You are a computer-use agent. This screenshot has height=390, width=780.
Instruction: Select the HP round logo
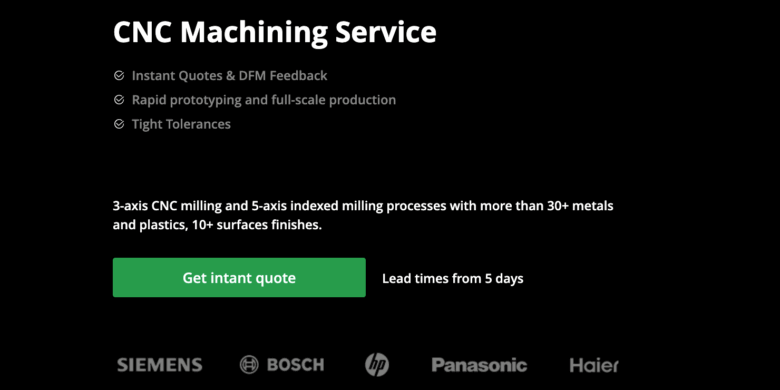(x=377, y=365)
